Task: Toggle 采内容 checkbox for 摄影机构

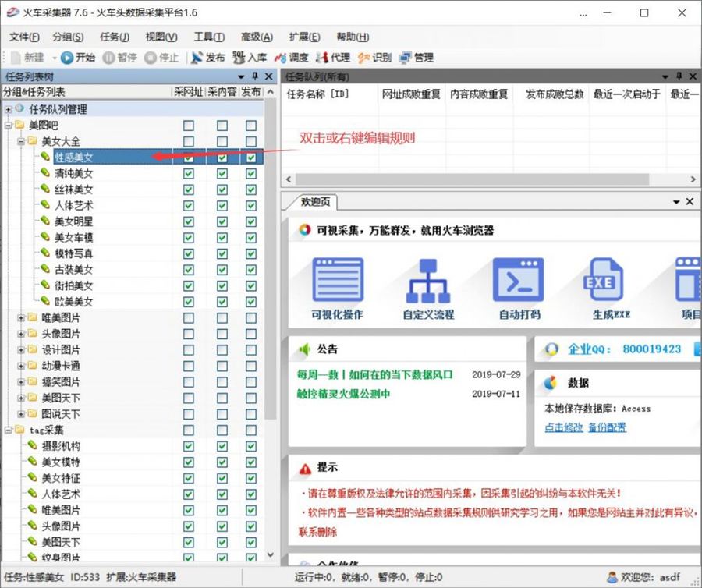Action: (x=222, y=447)
